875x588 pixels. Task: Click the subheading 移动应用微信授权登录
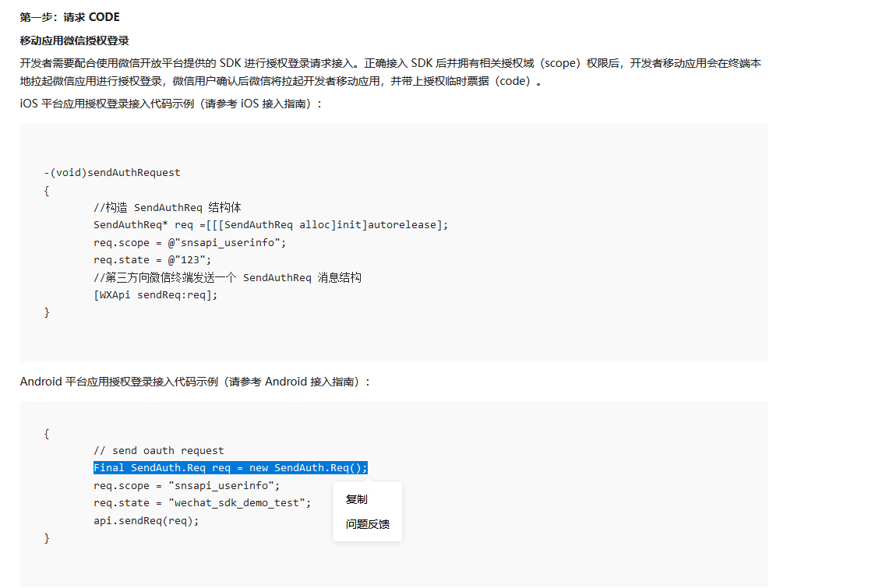[x=75, y=40]
